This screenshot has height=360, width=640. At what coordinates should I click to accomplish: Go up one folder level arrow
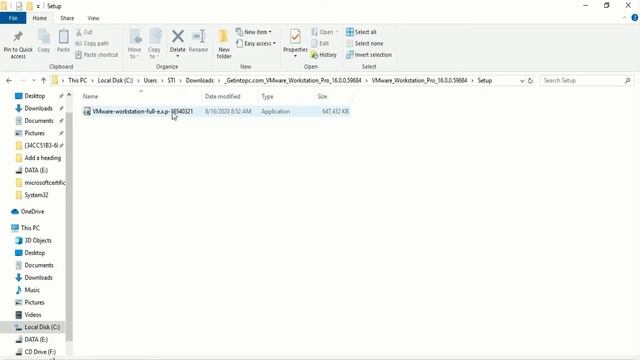[x=43, y=81]
